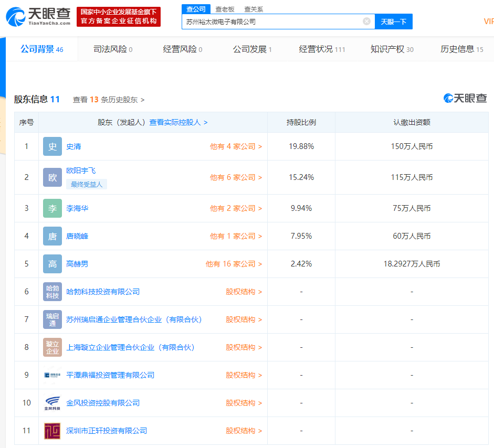Image resolution: width=494 pixels, height=448 pixels.
Task: Clear the search box with the X icon
Action: [366, 22]
